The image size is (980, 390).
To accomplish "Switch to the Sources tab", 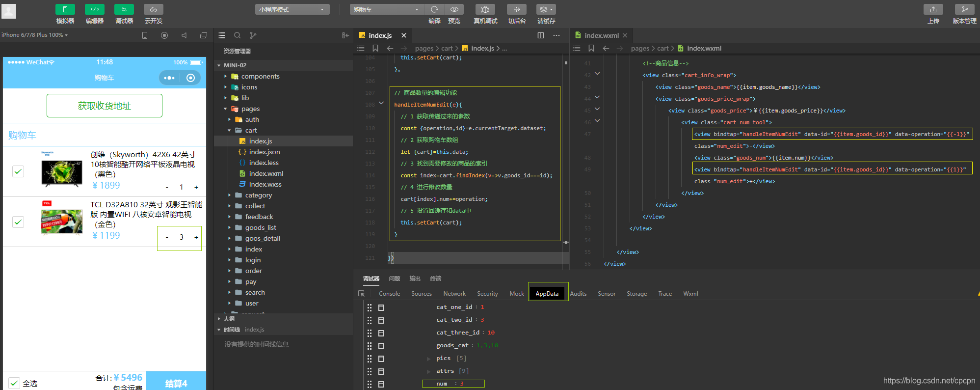I will point(422,294).
